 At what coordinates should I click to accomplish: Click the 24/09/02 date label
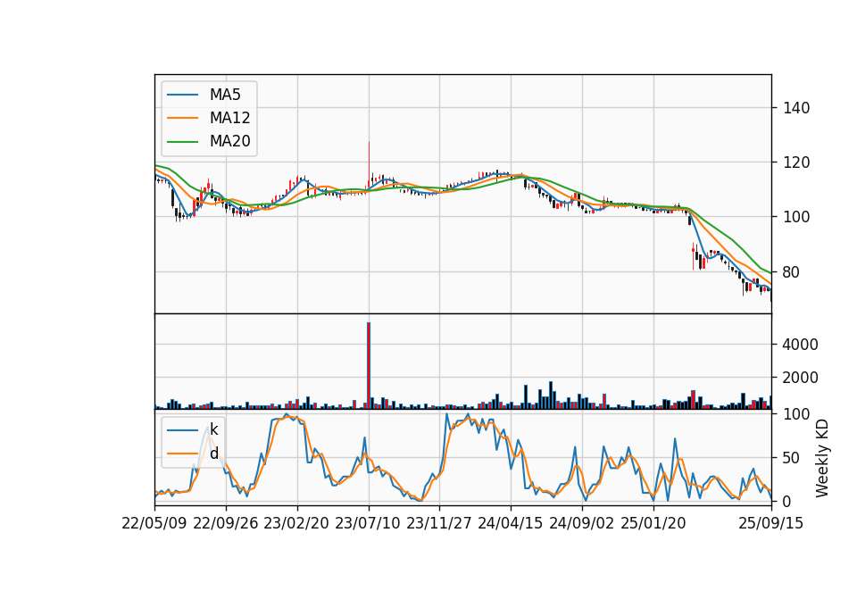pos(581,523)
